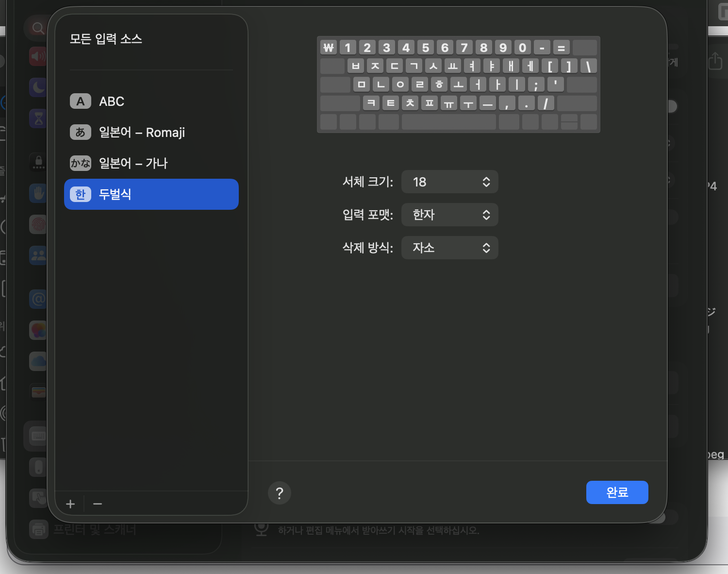The width and height of the screenshot is (728, 574).
Task: Open the 서체 크기 dropdown showing 18
Action: pos(449,182)
